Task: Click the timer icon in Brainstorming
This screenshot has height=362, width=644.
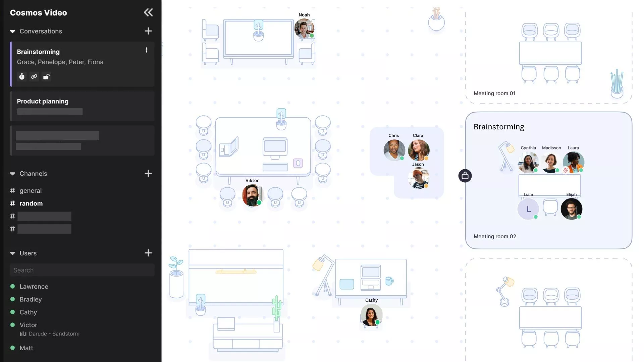Action: tap(22, 77)
